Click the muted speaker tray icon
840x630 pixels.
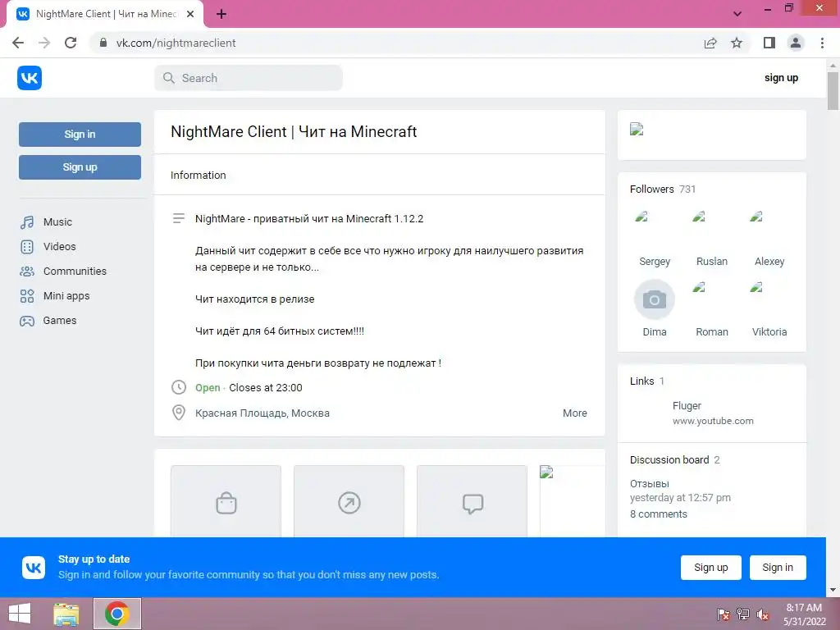pyautogui.click(x=763, y=614)
